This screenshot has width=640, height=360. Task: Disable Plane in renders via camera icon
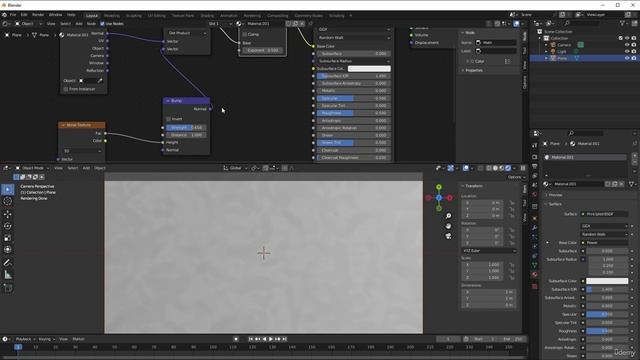coord(634,58)
